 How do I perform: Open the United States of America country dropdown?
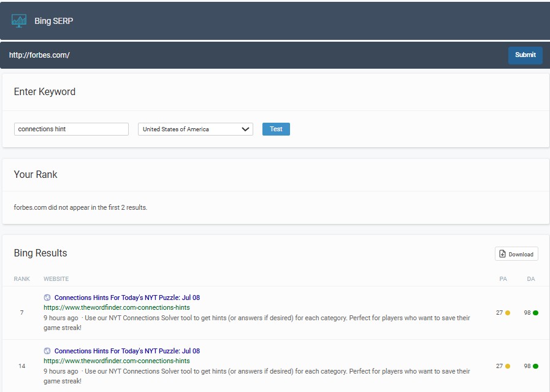tap(196, 129)
